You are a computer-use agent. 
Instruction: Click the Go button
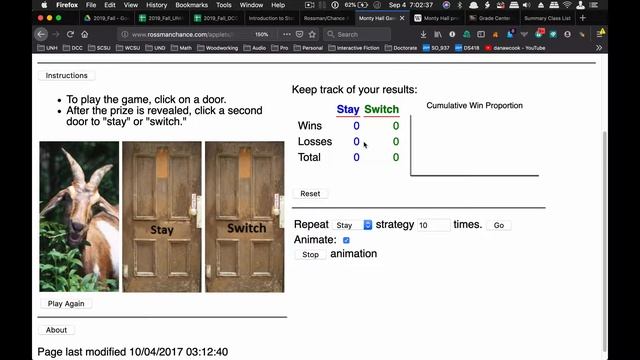click(x=499, y=225)
